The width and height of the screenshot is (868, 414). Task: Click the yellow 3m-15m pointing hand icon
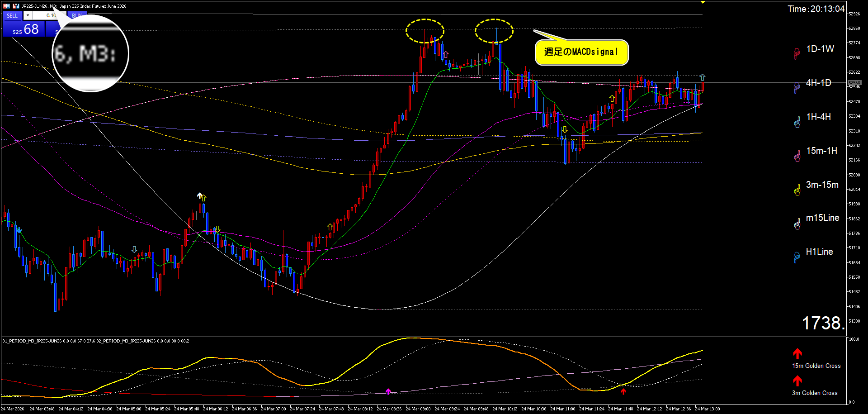tap(797, 190)
